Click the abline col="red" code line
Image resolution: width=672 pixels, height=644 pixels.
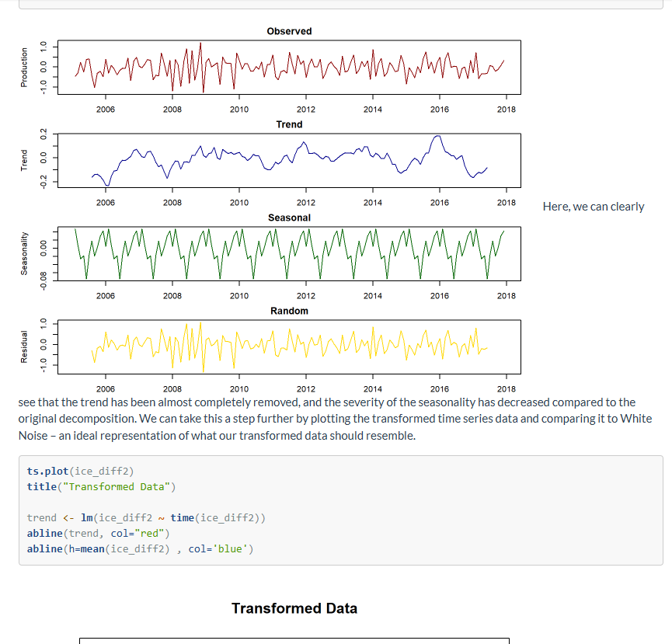(x=98, y=533)
